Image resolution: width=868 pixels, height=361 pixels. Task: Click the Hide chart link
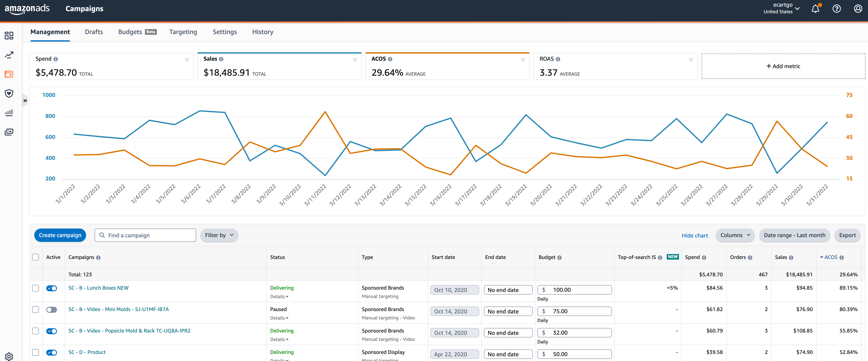pos(695,236)
